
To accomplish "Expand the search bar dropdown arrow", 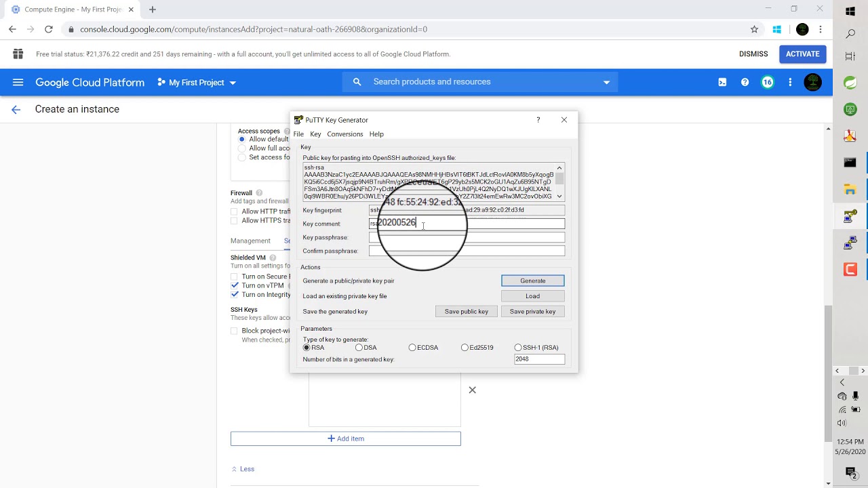I will [x=606, y=83].
